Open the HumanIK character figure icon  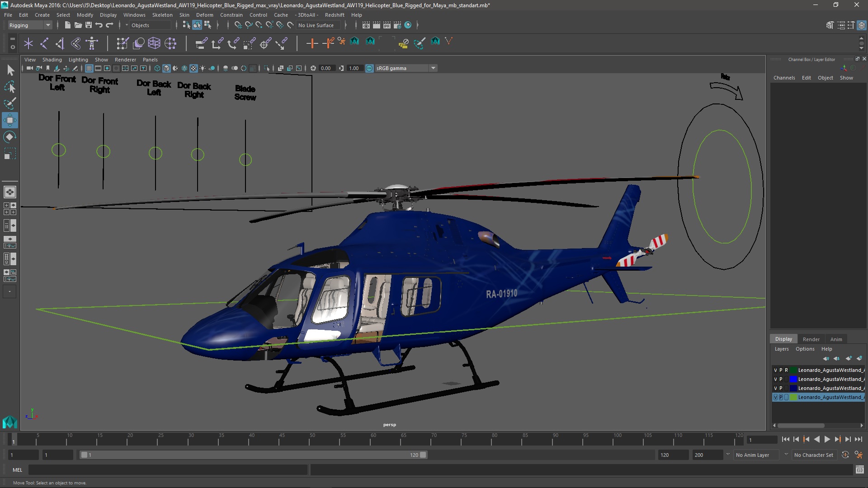click(92, 43)
